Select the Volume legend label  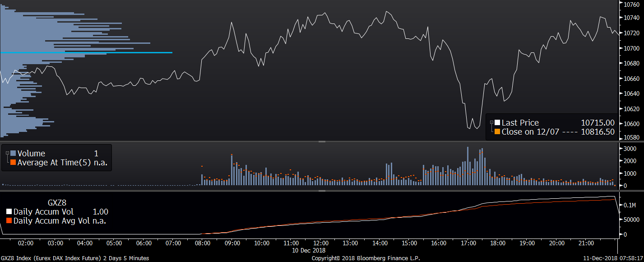point(31,154)
